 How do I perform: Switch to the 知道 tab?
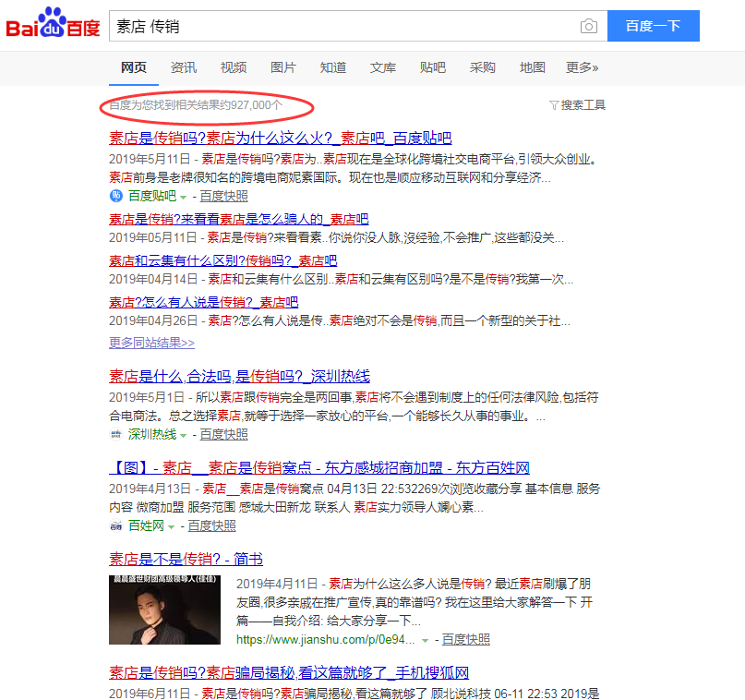tap(333, 67)
